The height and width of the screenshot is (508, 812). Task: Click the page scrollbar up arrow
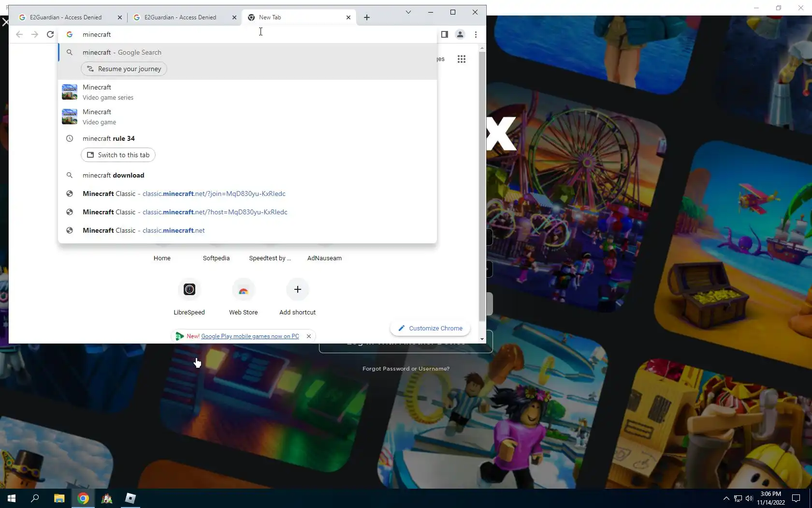coord(482,48)
